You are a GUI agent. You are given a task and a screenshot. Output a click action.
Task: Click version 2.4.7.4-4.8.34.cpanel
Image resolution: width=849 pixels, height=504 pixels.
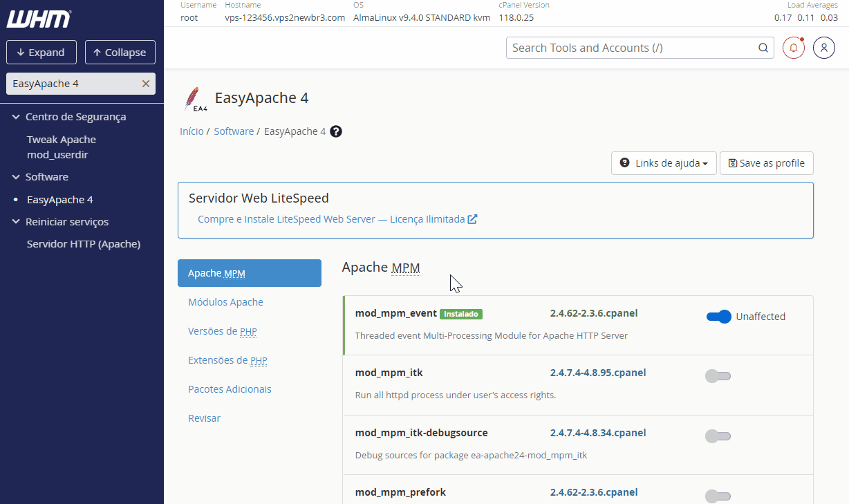[x=598, y=433]
